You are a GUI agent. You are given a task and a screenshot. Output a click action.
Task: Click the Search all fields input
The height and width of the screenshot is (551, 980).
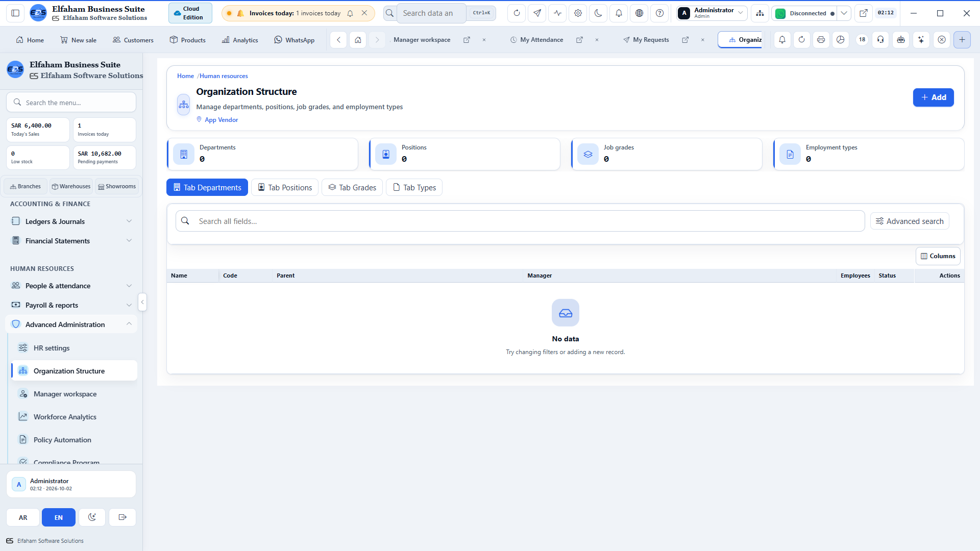click(520, 221)
